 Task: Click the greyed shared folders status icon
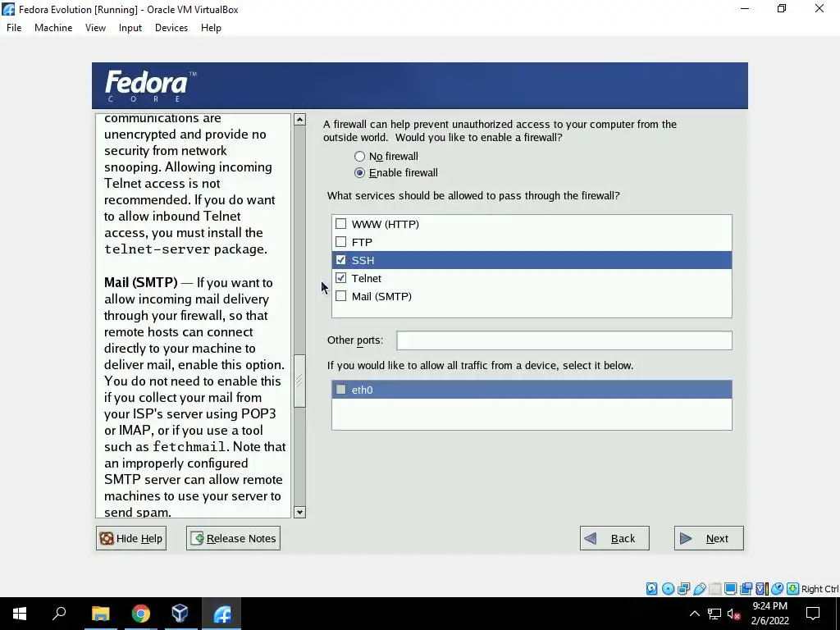tap(714, 589)
